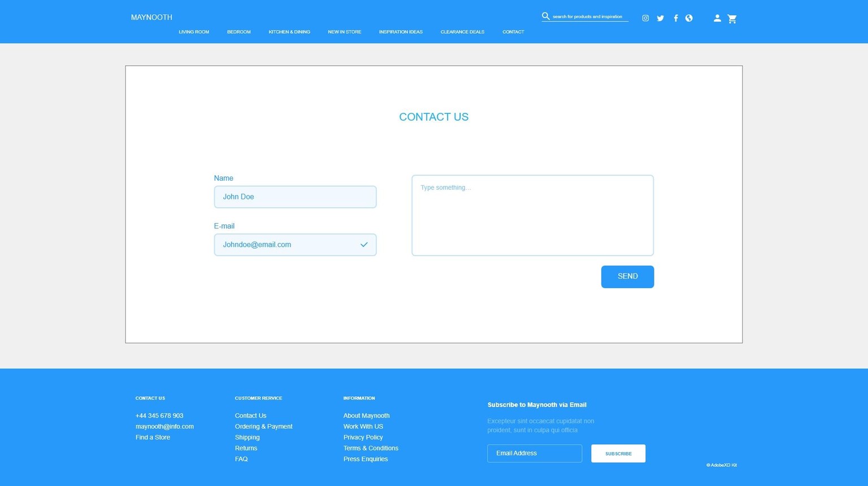Click the Name input field
Viewport: 868px width, 486px height.
click(x=295, y=197)
